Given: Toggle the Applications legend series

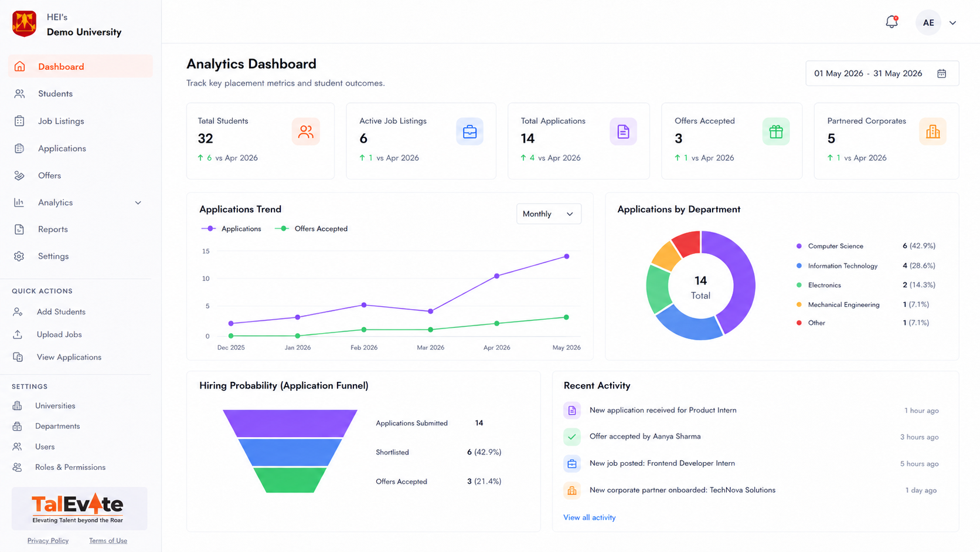Looking at the screenshot, I should click(231, 229).
